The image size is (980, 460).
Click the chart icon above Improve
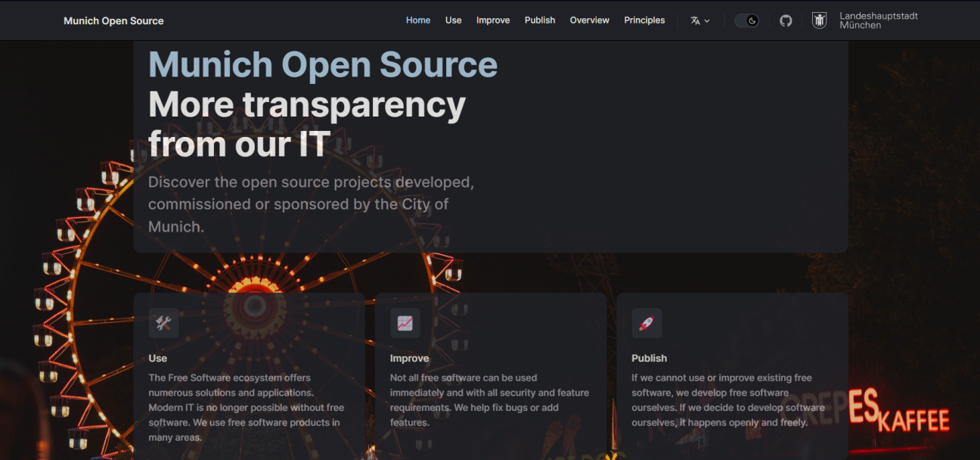pos(405,323)
